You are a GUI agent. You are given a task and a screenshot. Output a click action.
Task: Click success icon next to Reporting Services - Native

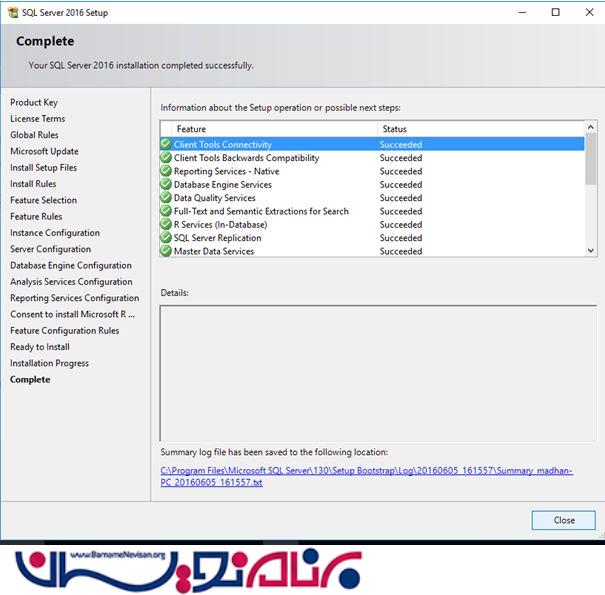[166, 171]
